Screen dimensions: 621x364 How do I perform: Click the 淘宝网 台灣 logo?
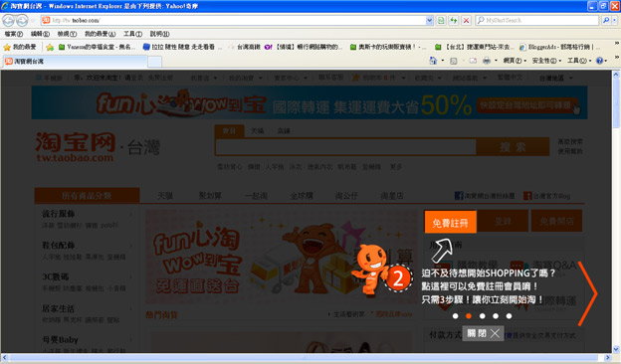[98, 147]
